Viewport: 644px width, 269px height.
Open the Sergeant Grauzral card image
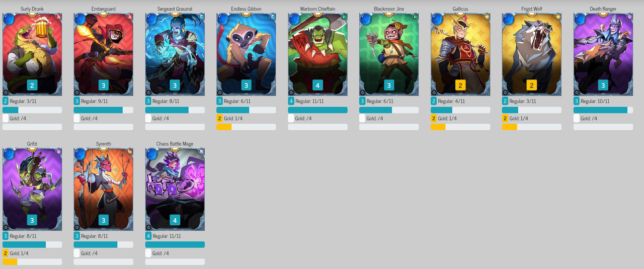tap(175, 54)
